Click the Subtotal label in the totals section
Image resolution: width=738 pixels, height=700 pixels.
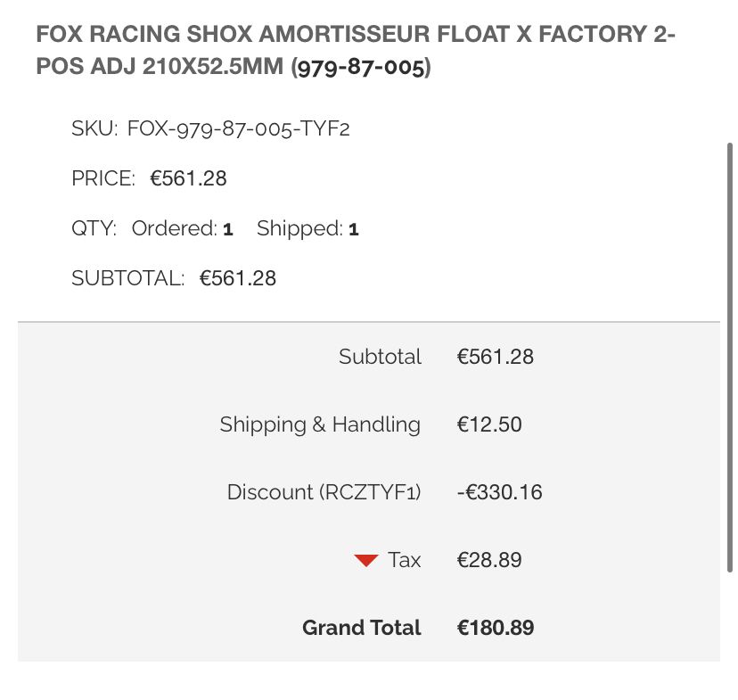(x=380, y=357)
